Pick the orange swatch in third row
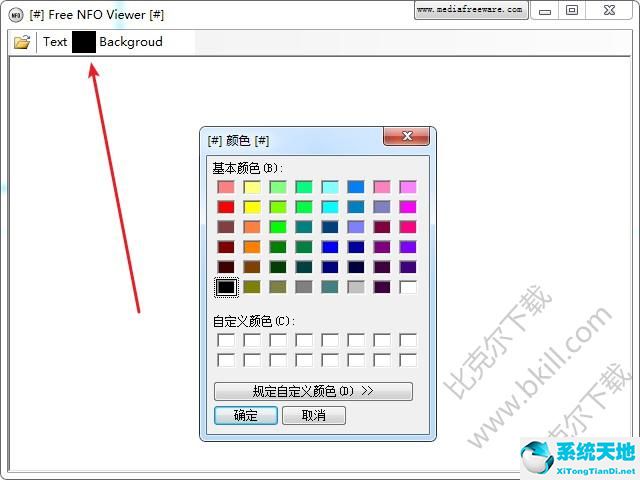Viewport: 640px width, 480px height. [x=252, y=227]
